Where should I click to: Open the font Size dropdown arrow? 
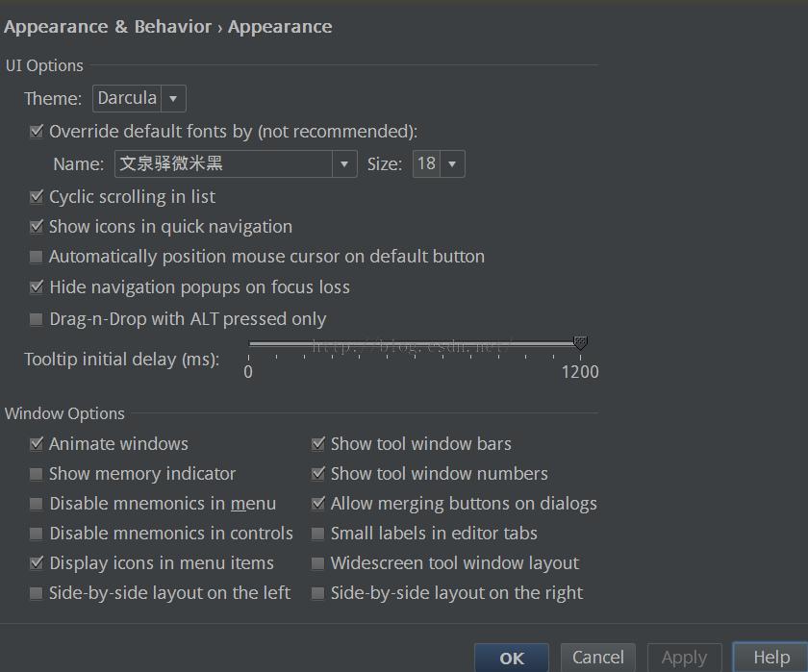tap(452, 163)
